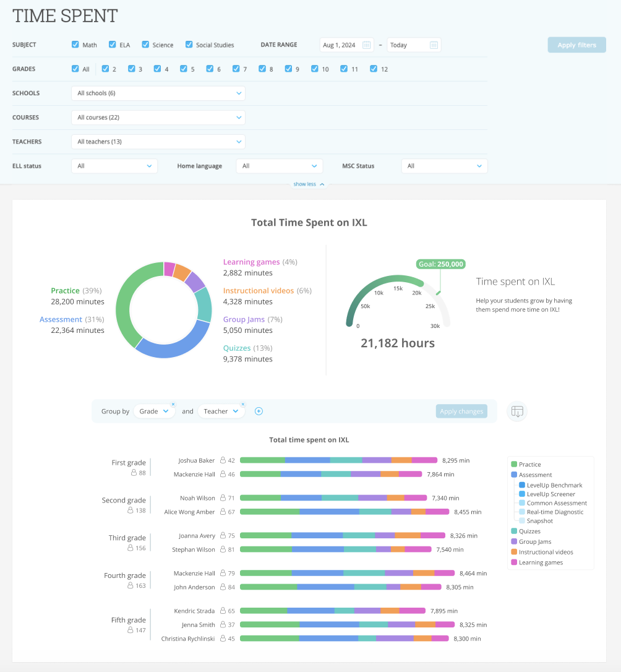The height and width of the screenshot is (672, 621).
Task: Open the start date calendar icon
Action: (x=366, y=45)
